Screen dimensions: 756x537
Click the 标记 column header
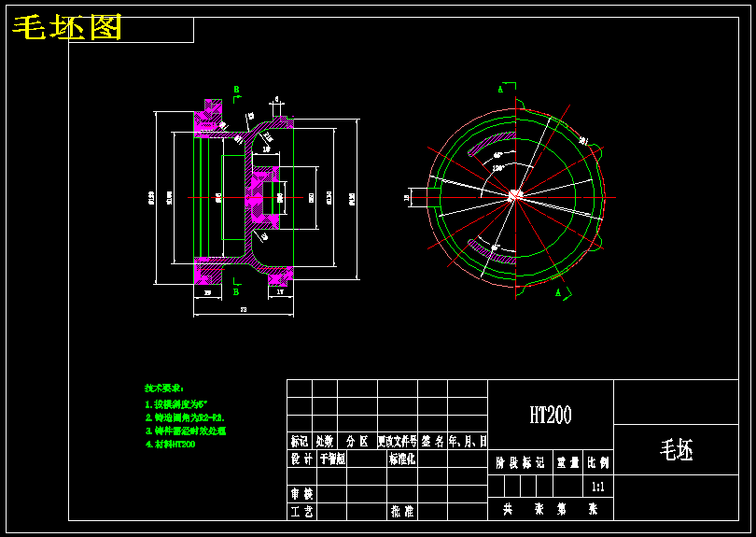[x=300, y=441]
